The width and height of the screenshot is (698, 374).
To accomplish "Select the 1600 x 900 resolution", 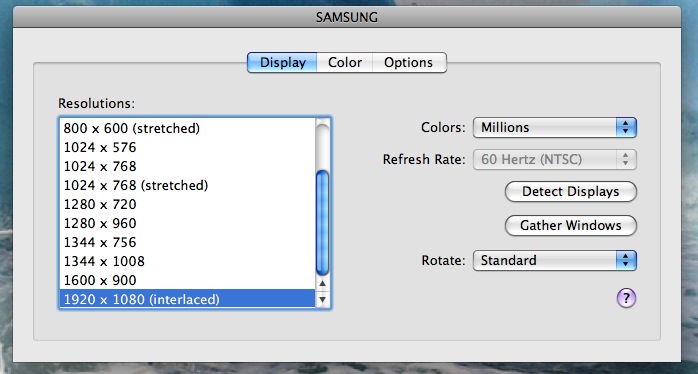I will pyautogui.click(x=187, y=280).
